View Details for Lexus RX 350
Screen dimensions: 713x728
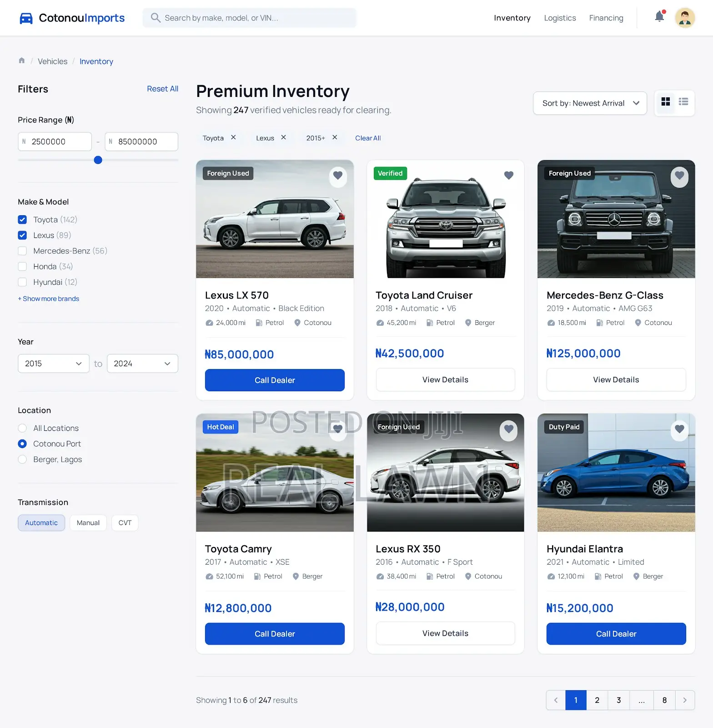coord(445,633)
